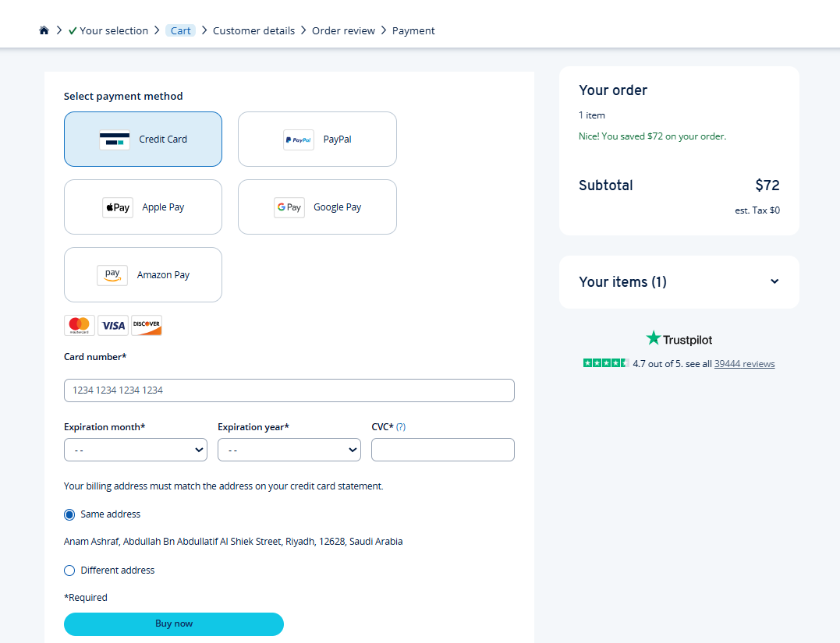
Task: Click the "1 item" text in Your order
Action: click(591, 115)
